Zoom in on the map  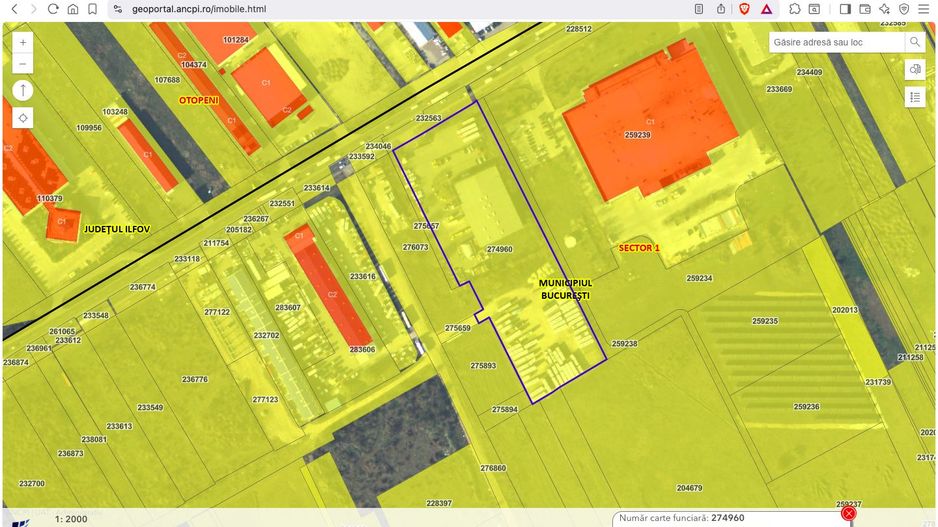pyautogui.click(x=23, y=43)
